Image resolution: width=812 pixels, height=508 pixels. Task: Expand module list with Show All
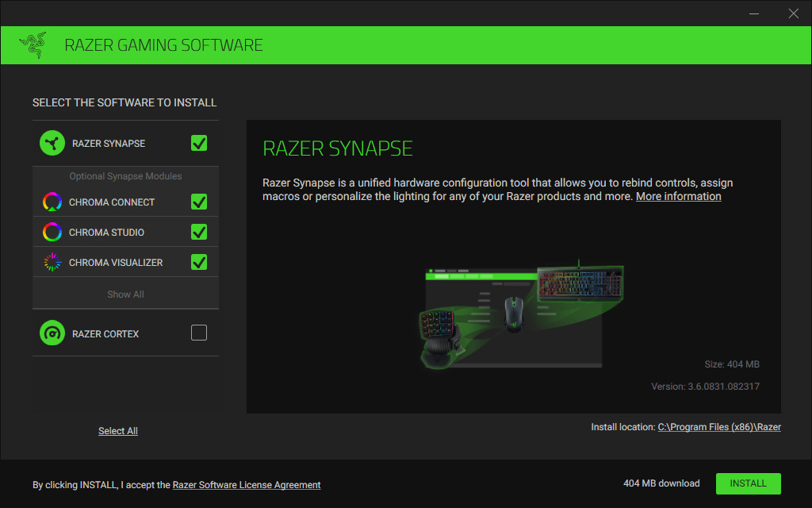pyautogui.click(x=125, y=294)
